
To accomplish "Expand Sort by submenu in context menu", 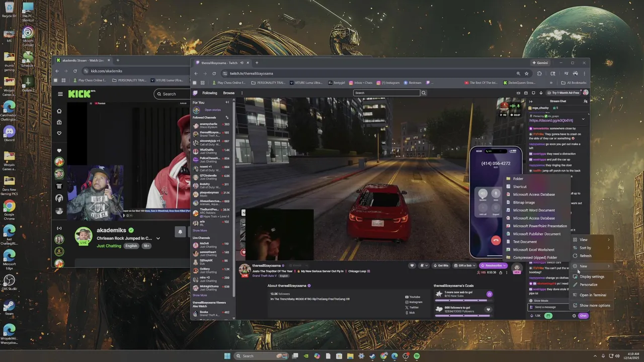I will (x=592, y=248).
